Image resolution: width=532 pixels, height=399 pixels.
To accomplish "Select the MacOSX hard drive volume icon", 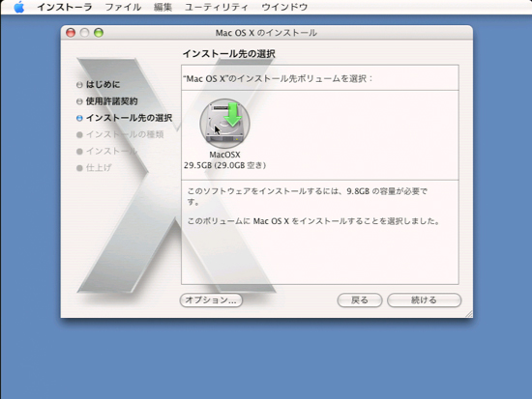I will point(224,124).
